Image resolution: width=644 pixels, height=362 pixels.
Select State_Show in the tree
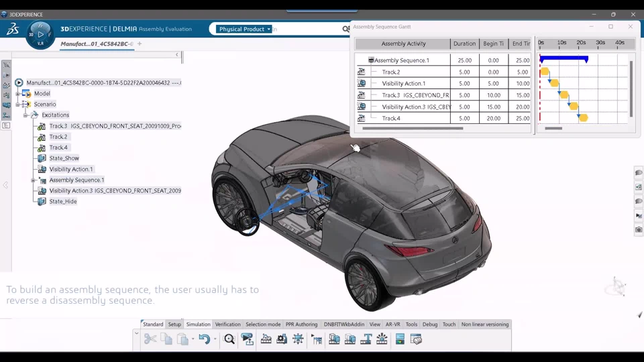pyautogui.click(x=64, y=158)
